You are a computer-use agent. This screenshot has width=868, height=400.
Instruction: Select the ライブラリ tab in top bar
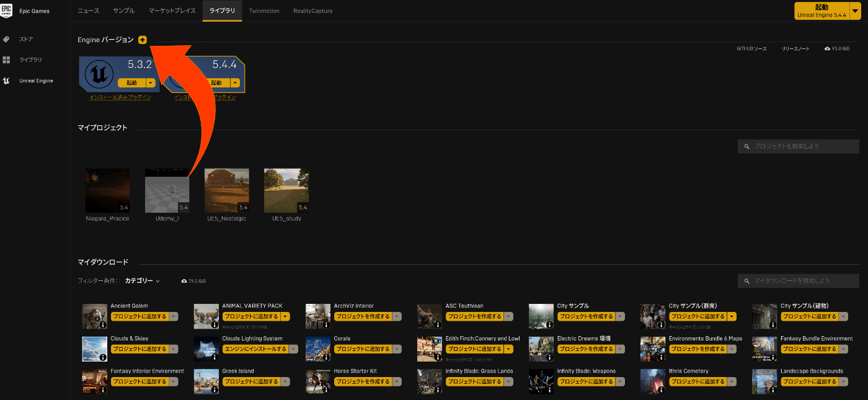222,11
